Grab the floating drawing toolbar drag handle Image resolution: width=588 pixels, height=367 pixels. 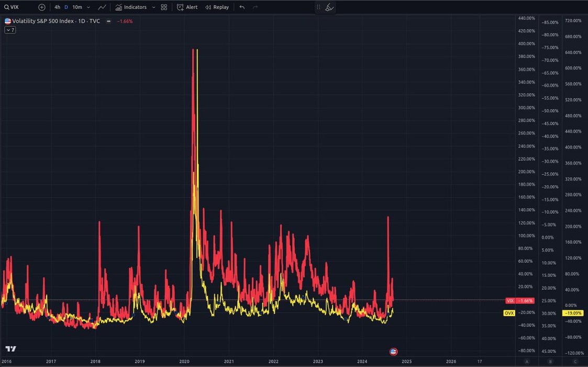coord(318,7)
